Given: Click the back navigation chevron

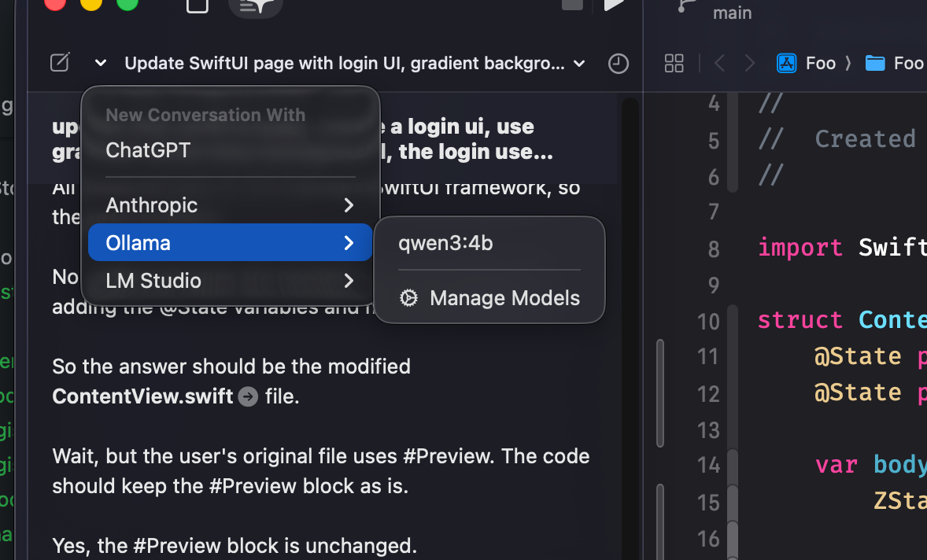Looking at the screenshot, I should pyautogui.click(x=718, y=63).
